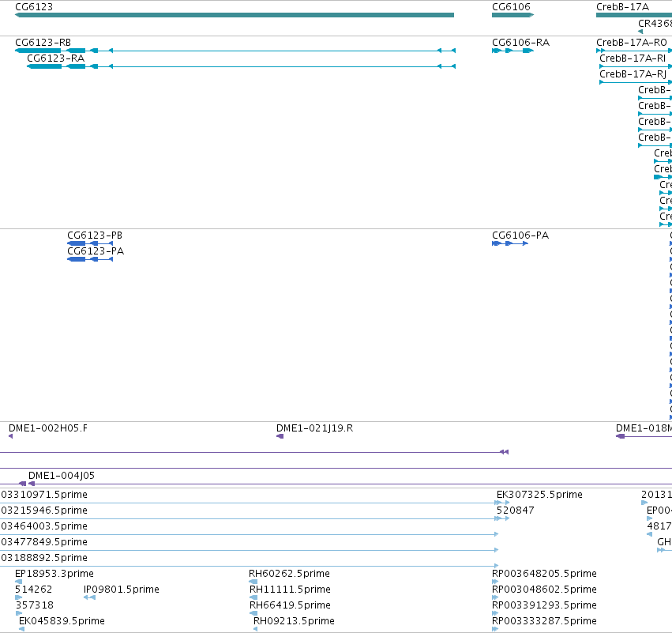
Task: Select the CrebB-17A gene bar
Action: pos(634,15)
